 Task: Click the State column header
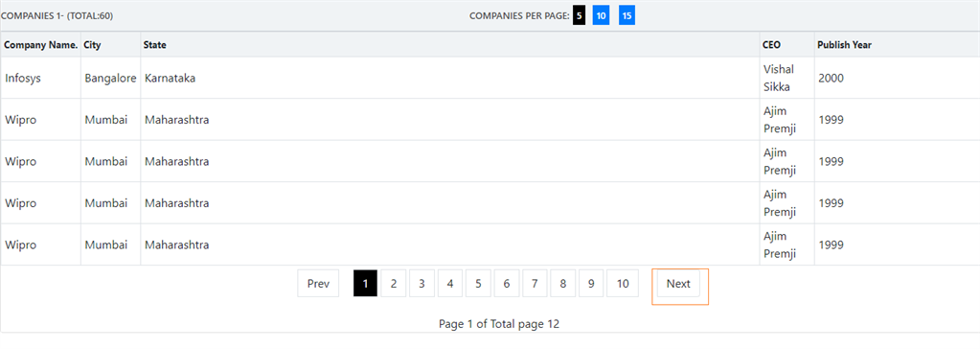click(450, 45)
